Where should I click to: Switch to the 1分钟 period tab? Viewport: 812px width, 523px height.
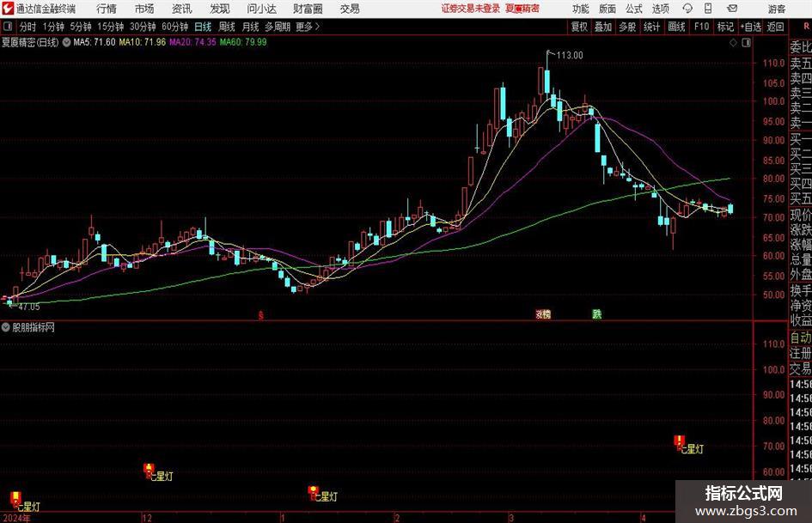point(53,27)
